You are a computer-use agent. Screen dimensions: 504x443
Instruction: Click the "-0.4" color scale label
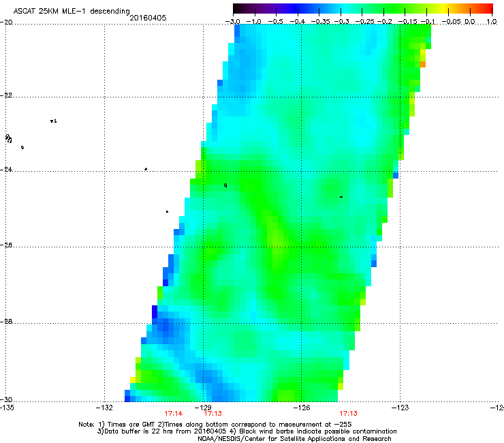(298, 22)
